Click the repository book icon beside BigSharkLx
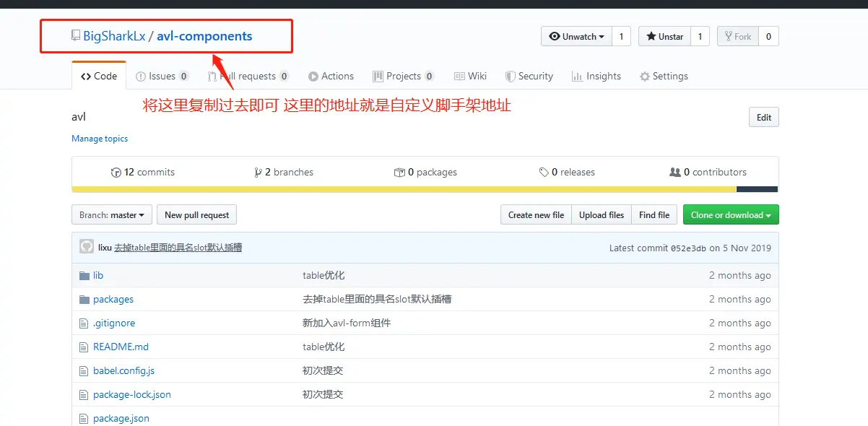The height and width of the screenshot is (426, 868). point(75,36)
